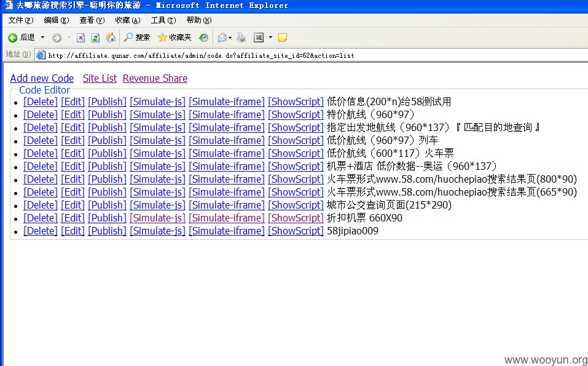Screen dimensions: 588x366
Task: Open the 工具(T) menu
Action: coord(163,20)
